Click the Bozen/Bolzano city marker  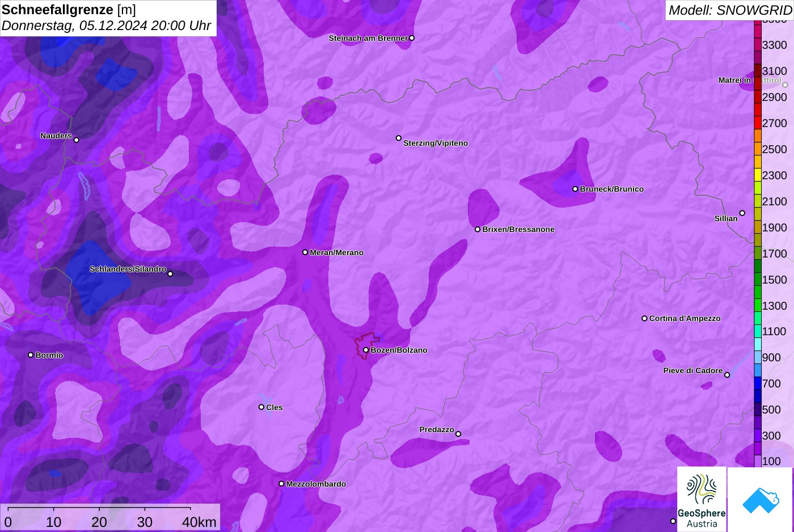[x=366, y=350]
